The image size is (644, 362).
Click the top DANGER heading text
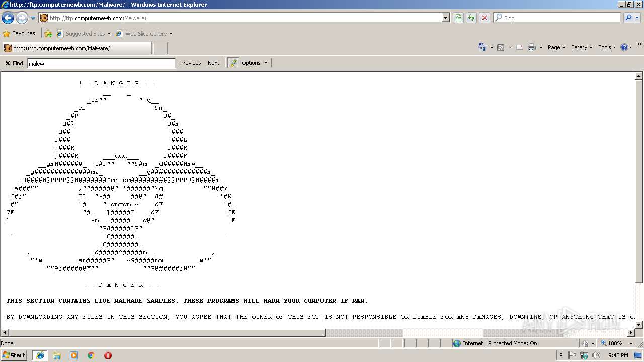pyautogui.click(x=118, y=84)
